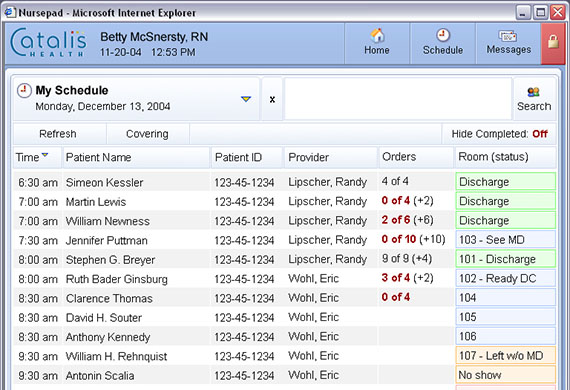
Task: Click orders 3 of 4 (+2)
Action: (408, 278)
